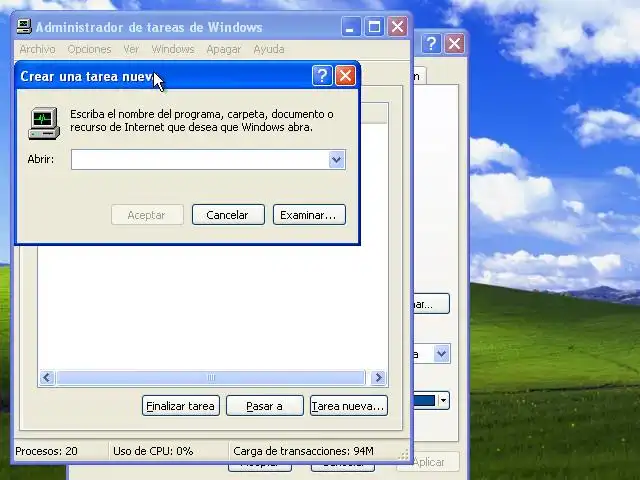Click the help question-mark in Crear una tarea nueva

tap(322, 76)
